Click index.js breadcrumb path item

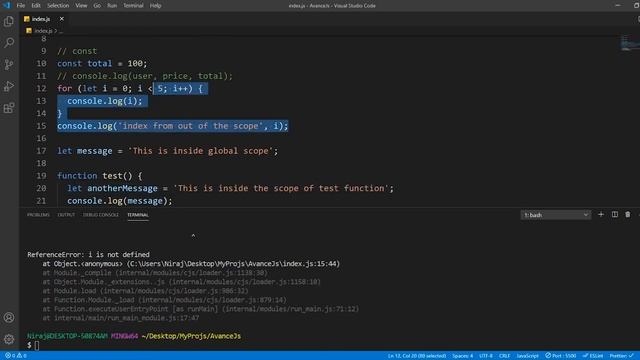(43, 31)
